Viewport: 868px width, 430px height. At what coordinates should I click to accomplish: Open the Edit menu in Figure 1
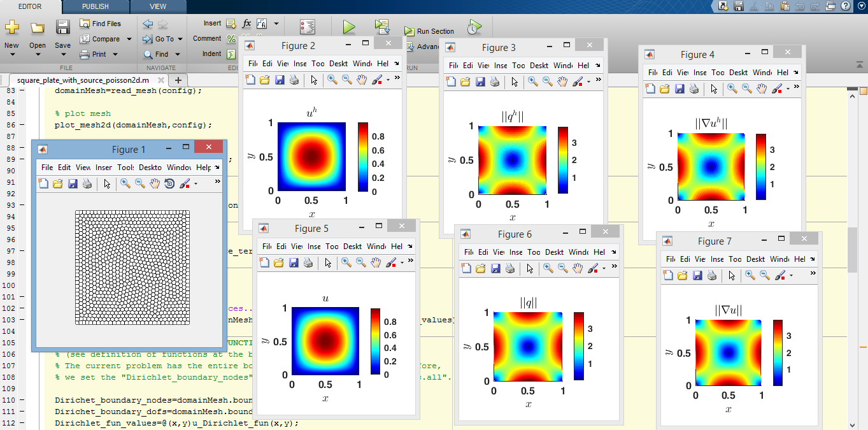tap(64, 168)
